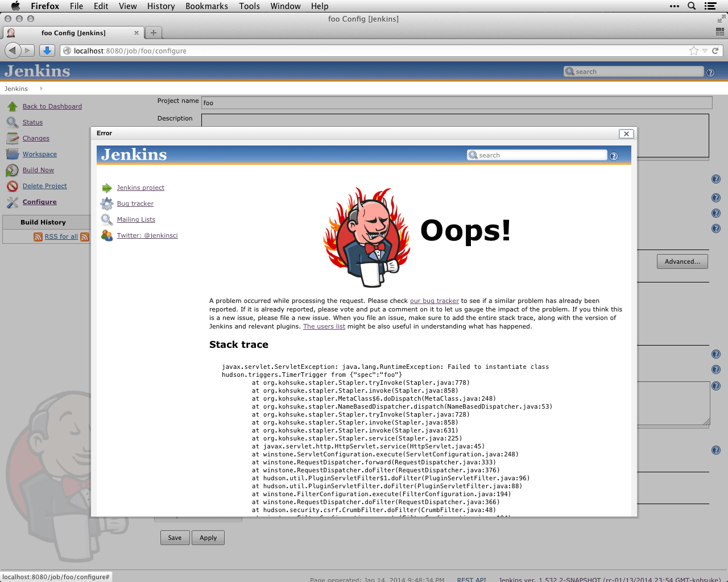The height and width of the screenshot is (582, 728).
Task: Select the Configure wrench icon
Action: (13, 202)
